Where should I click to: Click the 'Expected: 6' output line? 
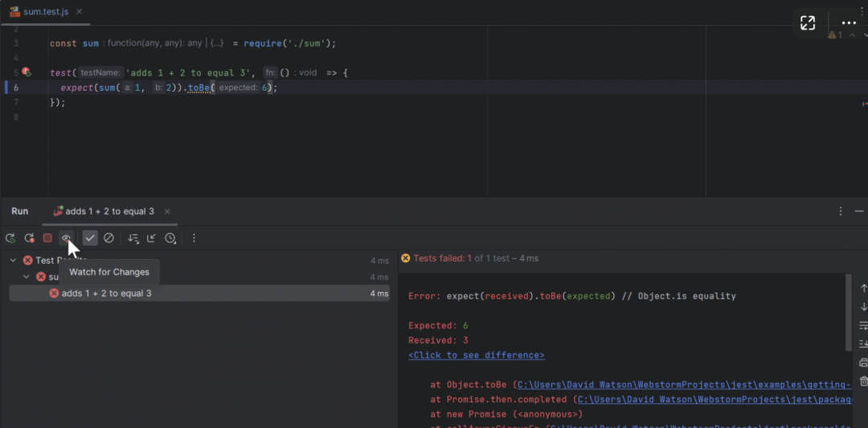point(439,326)
